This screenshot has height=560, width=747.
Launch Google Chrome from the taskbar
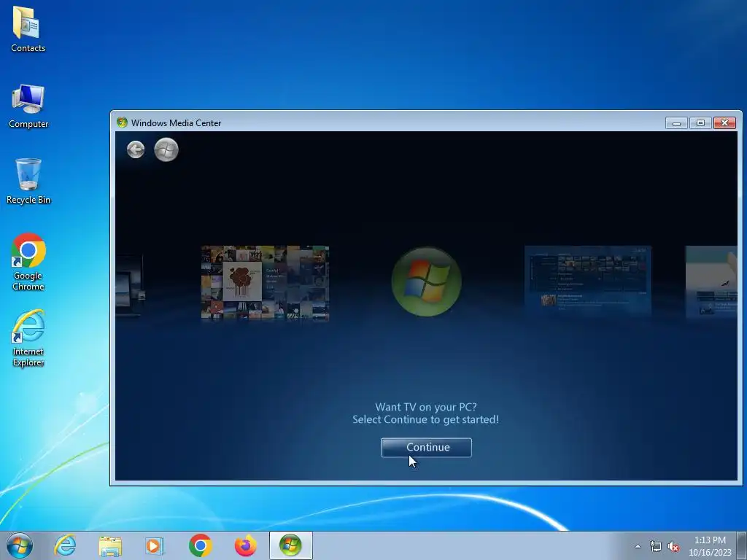pyautogui.click(x=200, y=545)
